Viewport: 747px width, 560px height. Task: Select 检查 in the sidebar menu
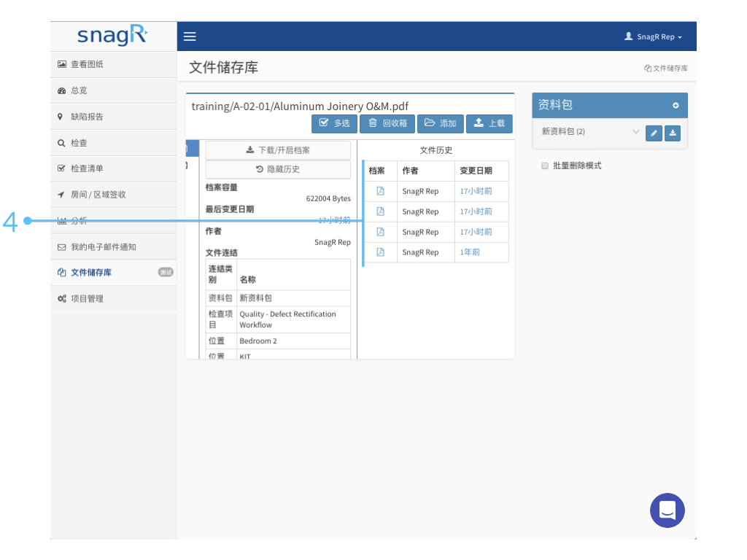[113, 143]
